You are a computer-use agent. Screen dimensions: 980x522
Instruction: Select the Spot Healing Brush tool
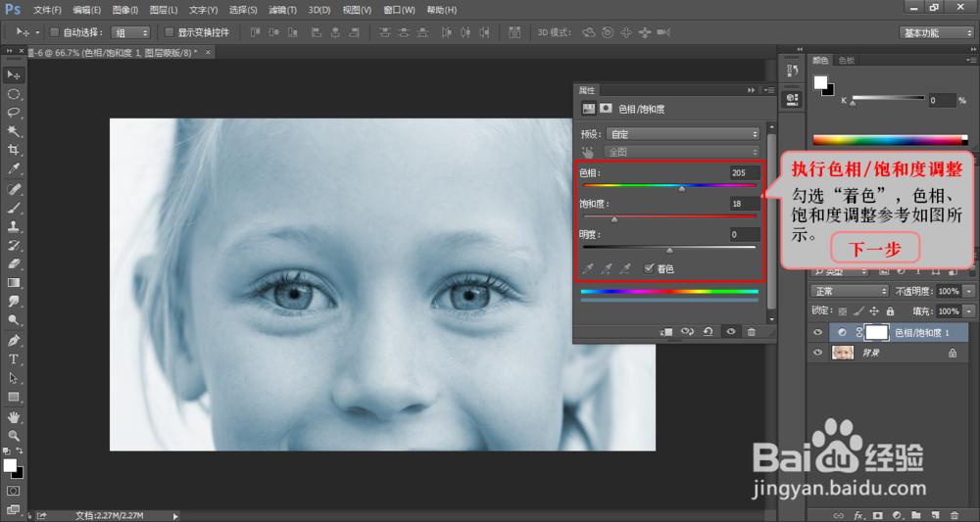(x=13, y=189)
